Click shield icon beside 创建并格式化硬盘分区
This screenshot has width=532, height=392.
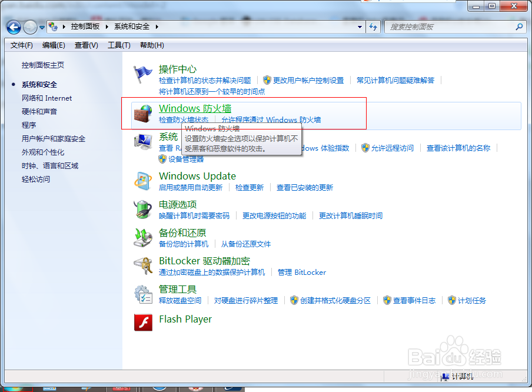coord(294,300)
